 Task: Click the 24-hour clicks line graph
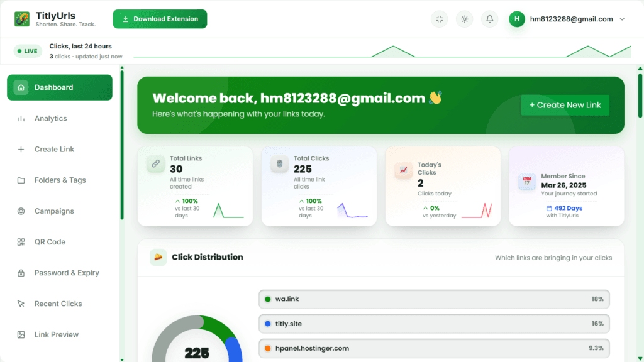pyautogui.click(x=382, y=52)
